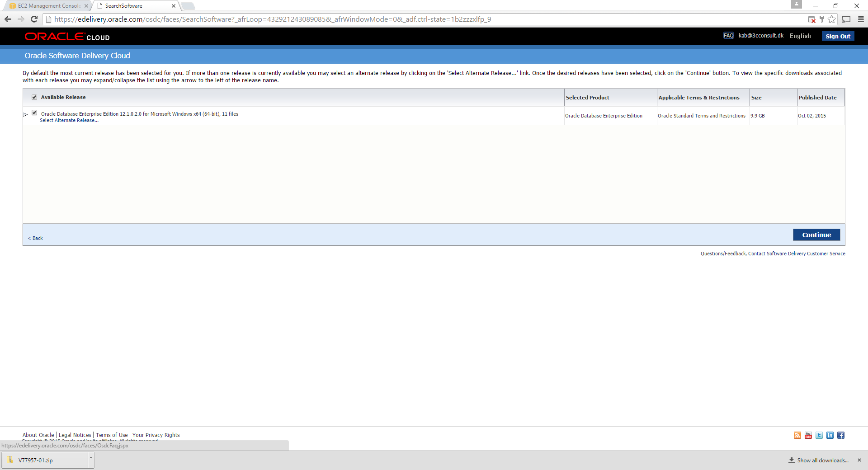
Task: Open the Legal Notices footer link
Action: tap(75, 435)
